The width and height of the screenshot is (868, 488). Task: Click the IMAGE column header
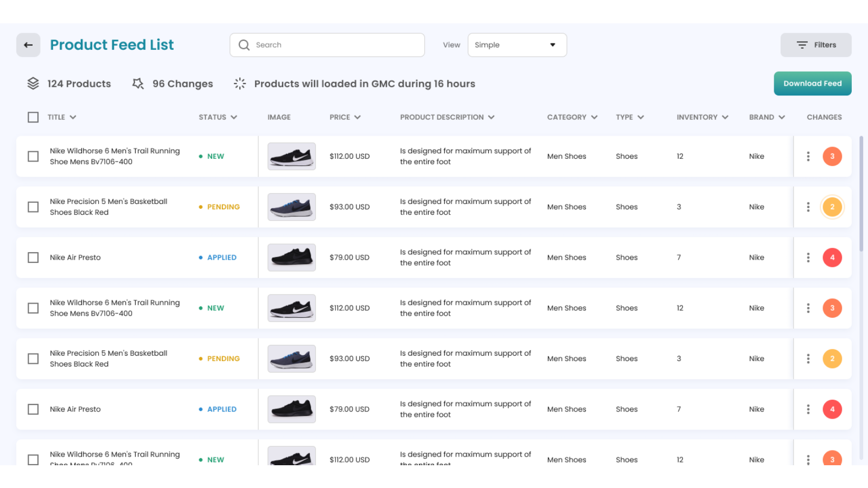[279, 117]
